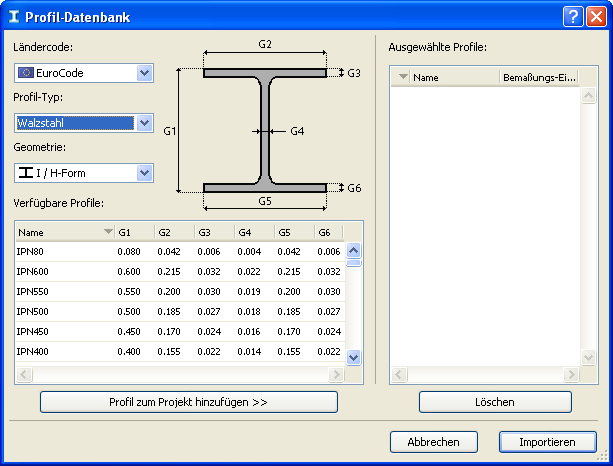This screenshot has width=613, height=466.
Task: Open the Profil-Typ Walzstahl dropdown
Action: point(144,123)
